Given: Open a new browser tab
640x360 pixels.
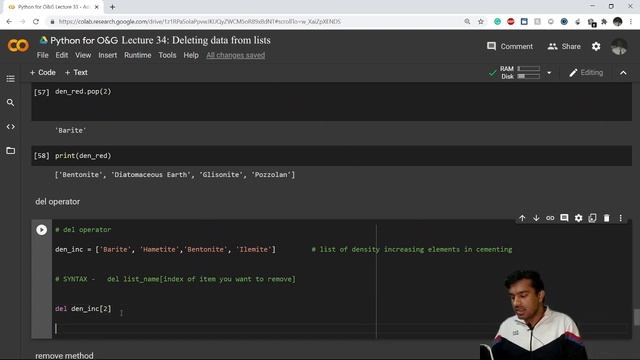Looking at the screenshot, I should pos(112,7).
